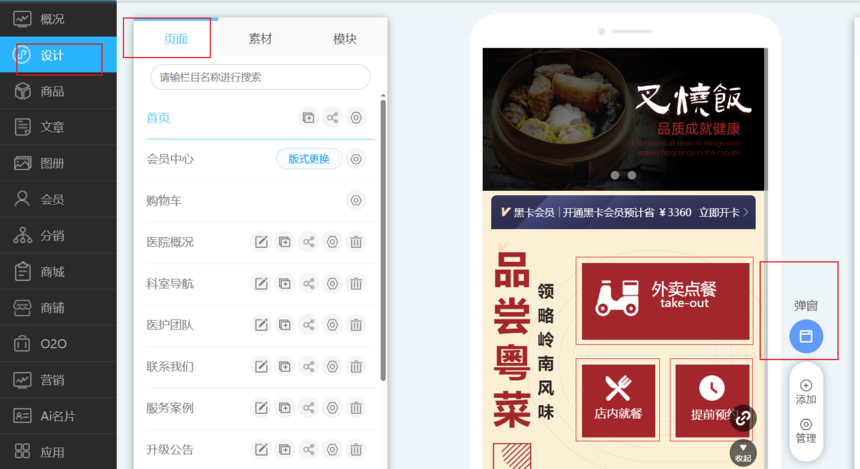This screenshot has width=860, height=469.
Task: Click the link chain icon in the preview
Action: pyautogui.click(x=743, y=419)
